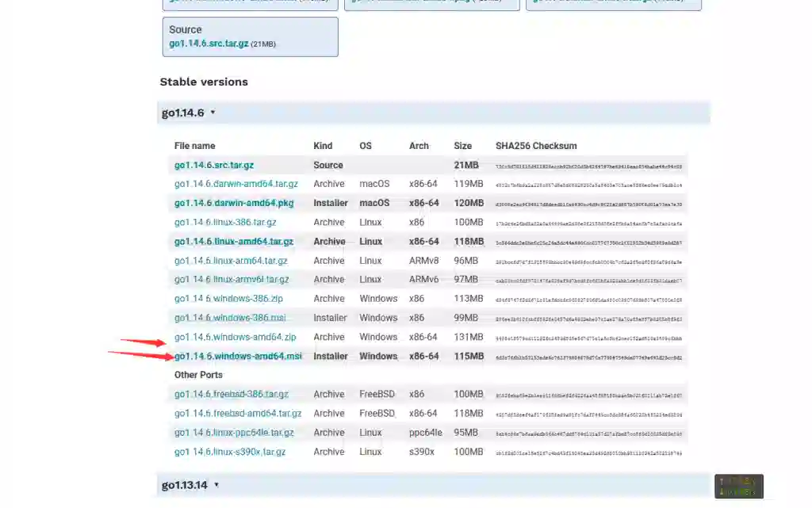Click the 96MB size cell
The width and height of the screenshot is (812, 508).
pyautogui.click(x=466, y=261)
